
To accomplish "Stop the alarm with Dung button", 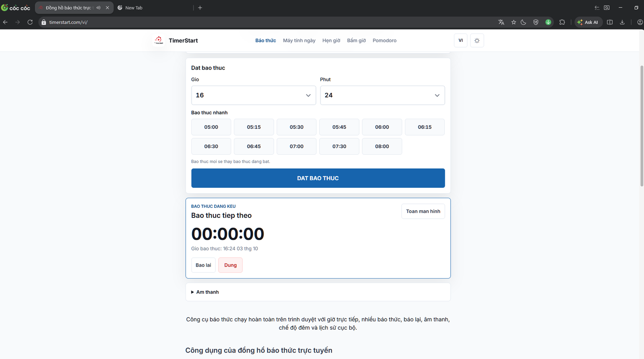I will (x=230, y=265).
